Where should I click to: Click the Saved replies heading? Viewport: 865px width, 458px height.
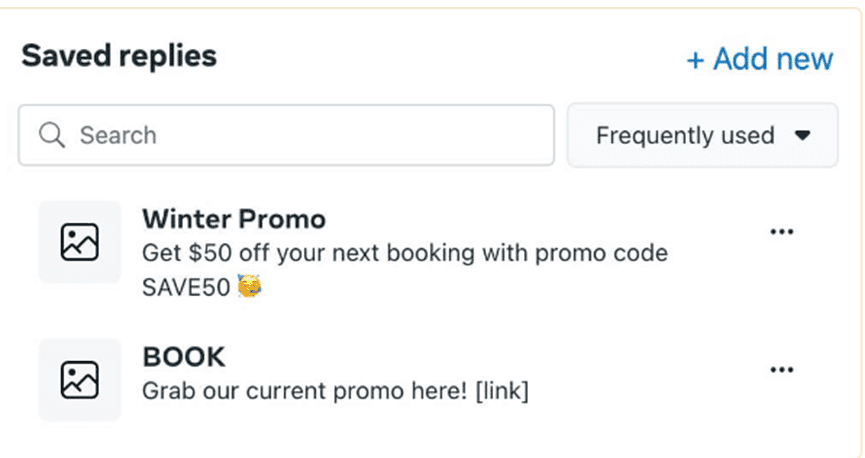119,56
